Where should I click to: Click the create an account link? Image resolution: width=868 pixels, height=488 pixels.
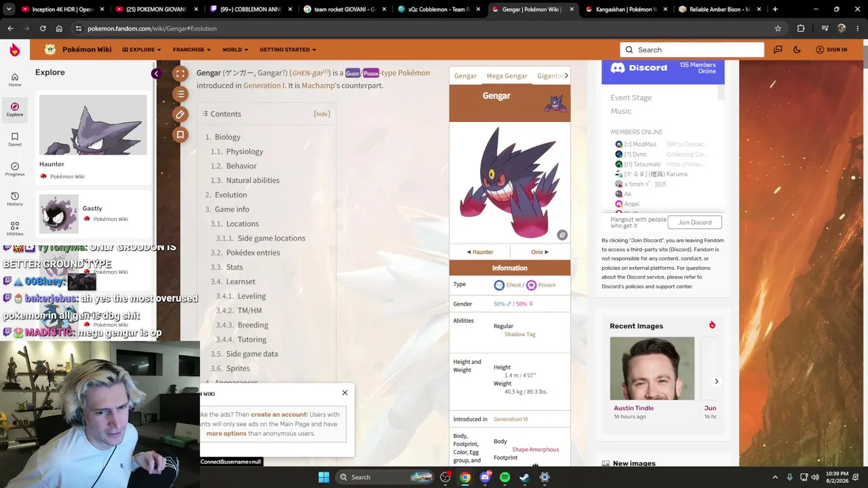pyautogui.click(x=278, y=414)
